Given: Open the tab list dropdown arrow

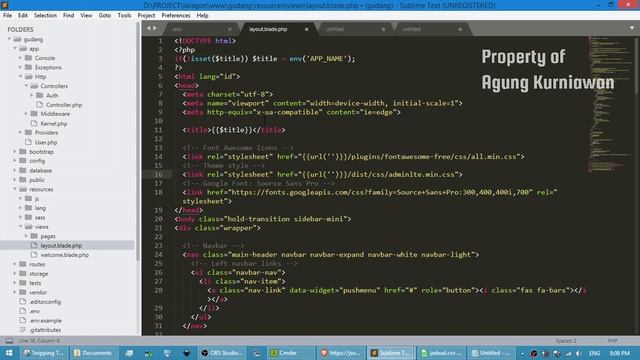Looking at the screenshot, I should click(632, 28).
